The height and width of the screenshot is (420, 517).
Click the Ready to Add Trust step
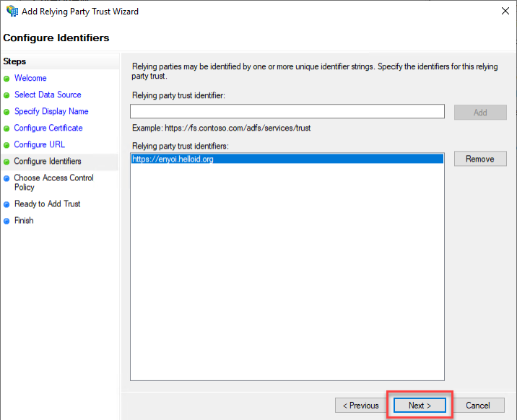tap(47, 204)
